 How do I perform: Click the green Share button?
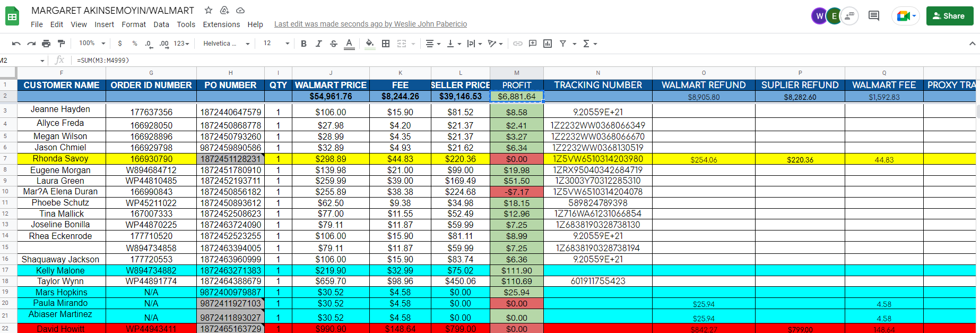[950, 16]
